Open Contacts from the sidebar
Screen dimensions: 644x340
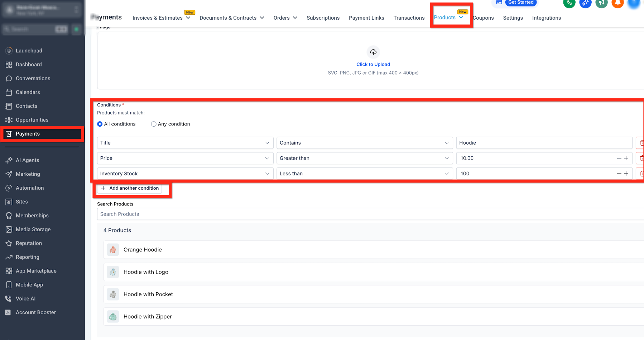point(26,106)
